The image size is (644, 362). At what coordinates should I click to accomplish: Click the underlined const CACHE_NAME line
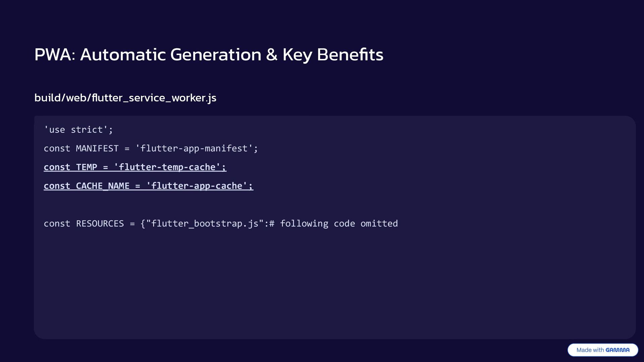(x=148, y=186)
